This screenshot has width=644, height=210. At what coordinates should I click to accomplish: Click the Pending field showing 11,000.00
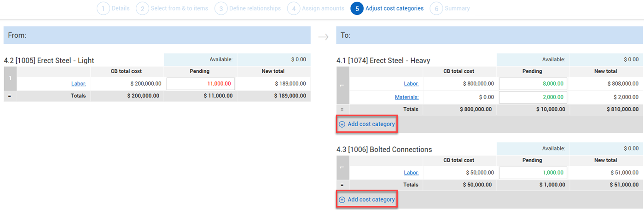tap(201, 84)
